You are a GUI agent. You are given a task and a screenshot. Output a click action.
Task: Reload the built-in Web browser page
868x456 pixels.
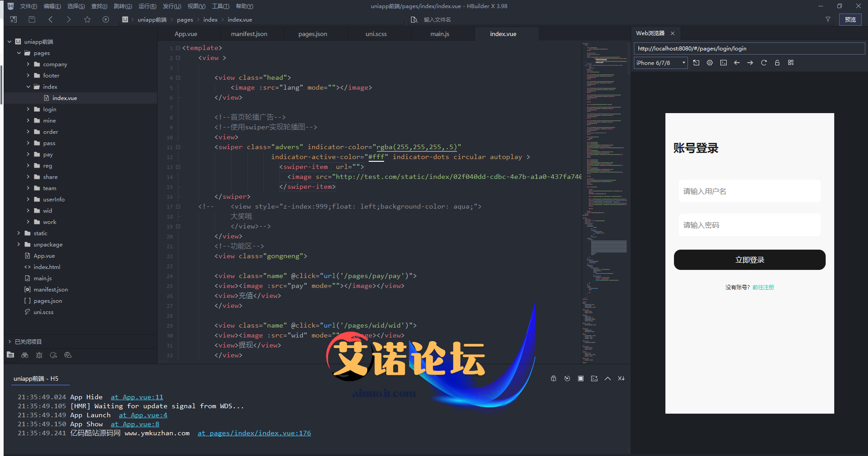(764, 63)
